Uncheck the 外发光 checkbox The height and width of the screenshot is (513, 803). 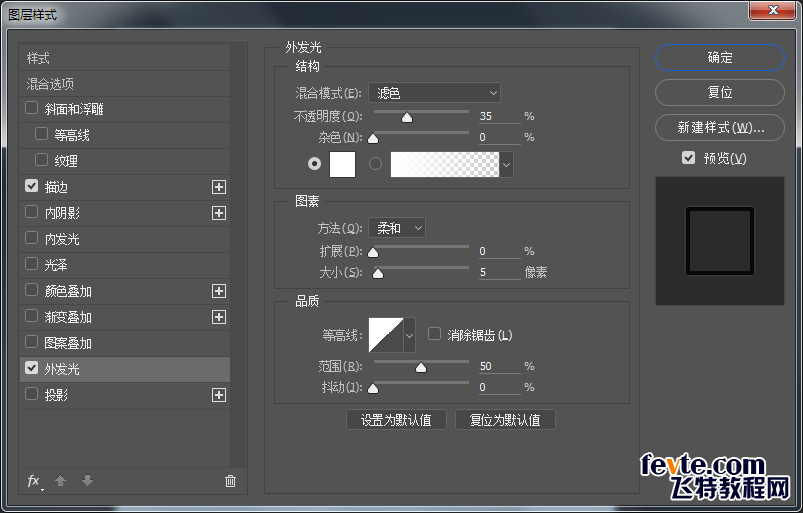31,368
